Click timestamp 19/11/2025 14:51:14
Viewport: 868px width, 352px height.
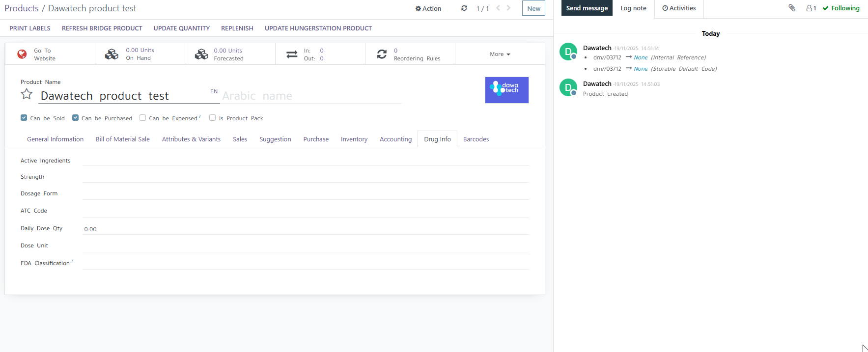637,49
